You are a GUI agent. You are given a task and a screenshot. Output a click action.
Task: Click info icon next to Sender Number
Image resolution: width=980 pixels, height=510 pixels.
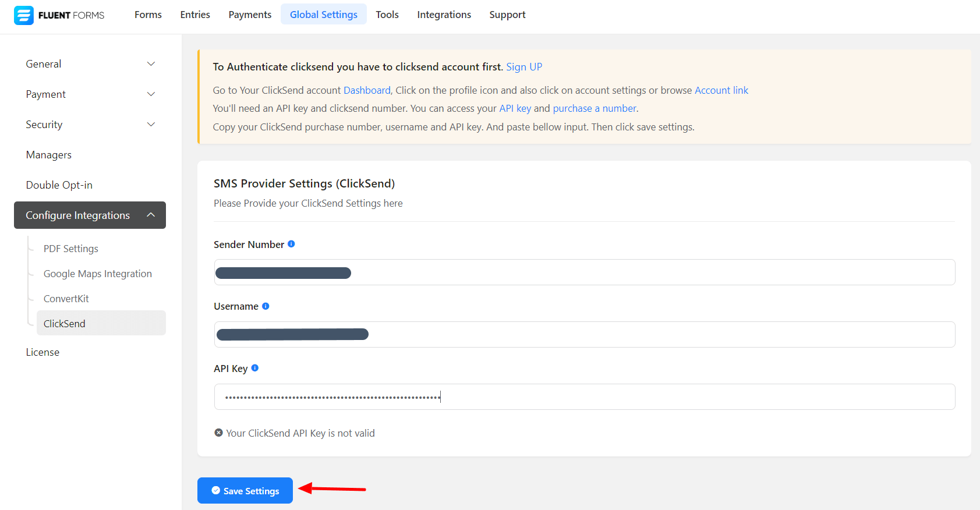(x=291, y=244)
